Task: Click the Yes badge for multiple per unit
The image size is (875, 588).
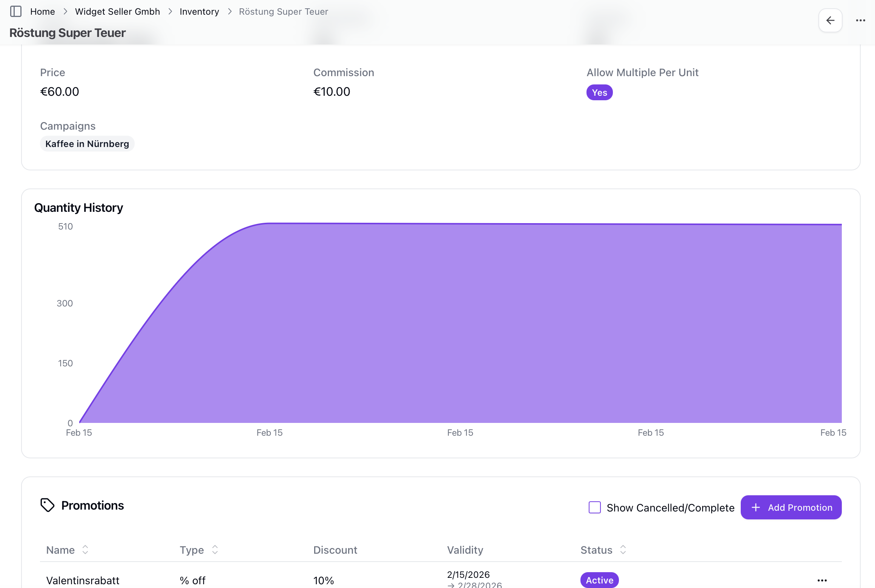Action: coord(599,92)
